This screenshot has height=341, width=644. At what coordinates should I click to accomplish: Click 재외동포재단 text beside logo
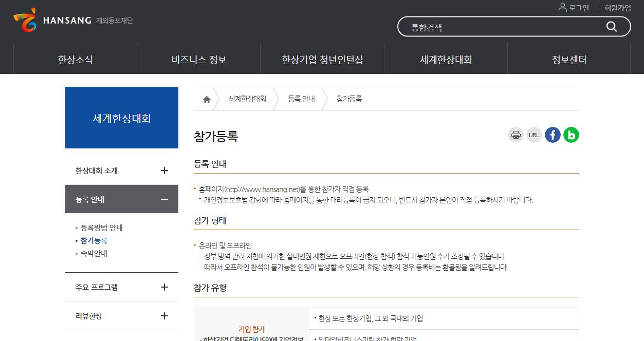[x=114, y=21]
